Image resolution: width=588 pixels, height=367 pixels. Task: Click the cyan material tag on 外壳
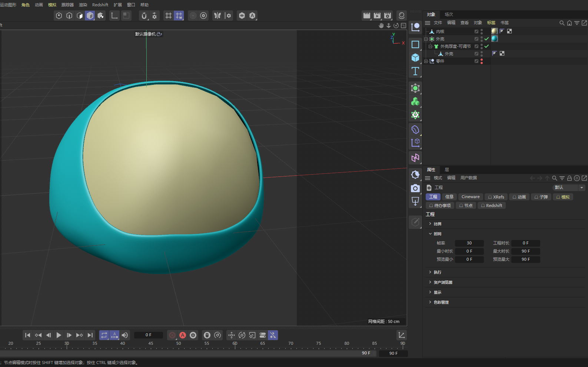point(495,39)
